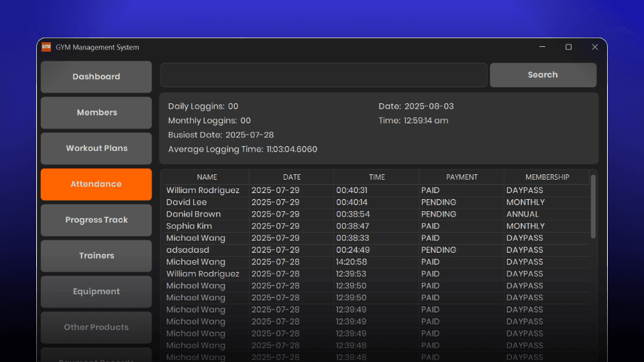Screen dimensions: 644x362
Task: Click the GYM app logo icon
Action: point(46,47)
